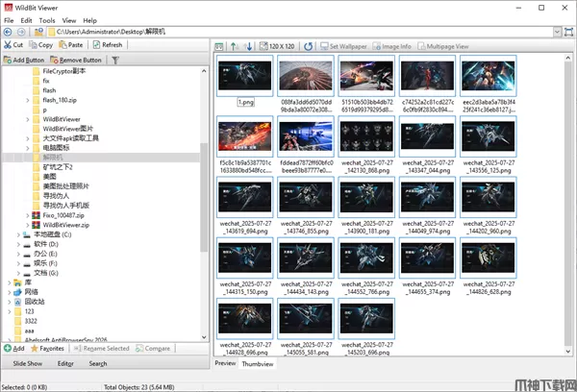The image size is (577, 392).
Task: Expand the 库 tree node
Action: (9, 282)
